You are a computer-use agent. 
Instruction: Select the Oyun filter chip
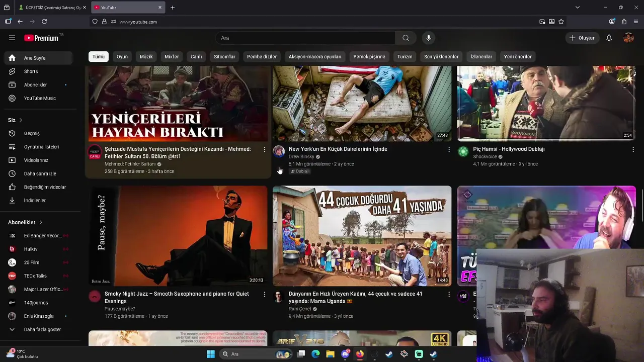[x=122, y=57]
